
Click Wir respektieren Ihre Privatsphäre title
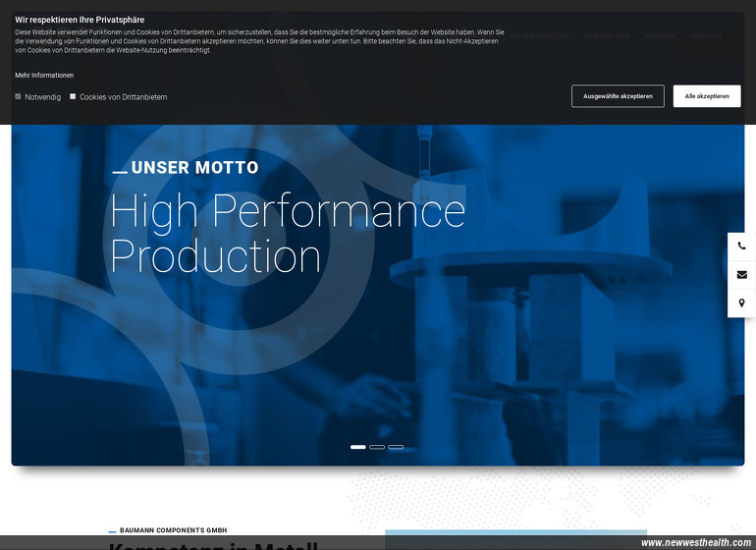point(80,20)
